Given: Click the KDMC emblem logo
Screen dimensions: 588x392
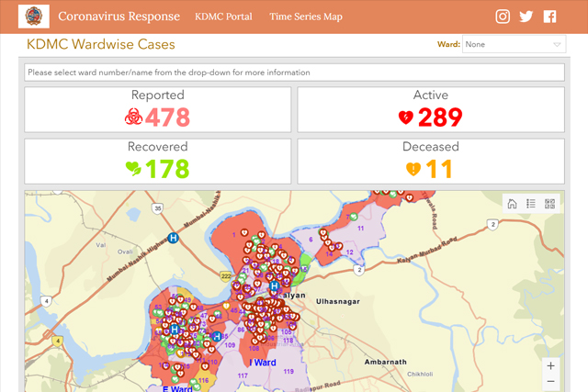Looking at the screenshot, I should pyautogui.click(x=34, y=17).
